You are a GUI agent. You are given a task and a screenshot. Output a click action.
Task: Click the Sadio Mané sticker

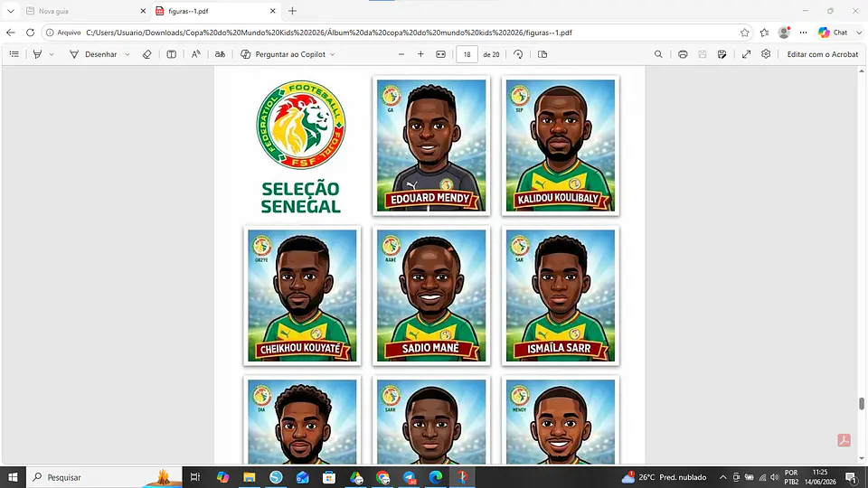[x=431, y=296]
